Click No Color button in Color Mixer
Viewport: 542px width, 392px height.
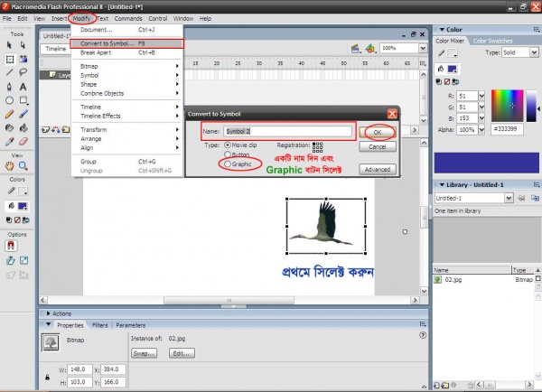pos(447,81)
